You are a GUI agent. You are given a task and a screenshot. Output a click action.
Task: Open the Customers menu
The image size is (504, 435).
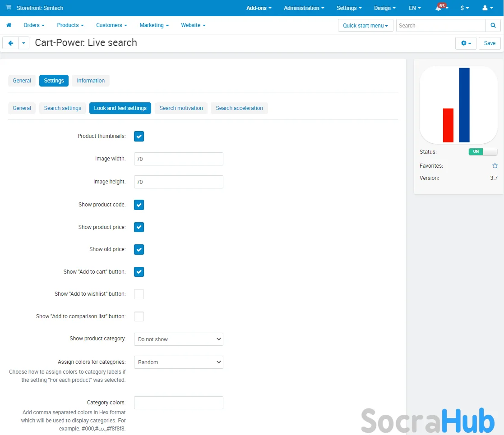pyautogui.click(x=111, y=25)
